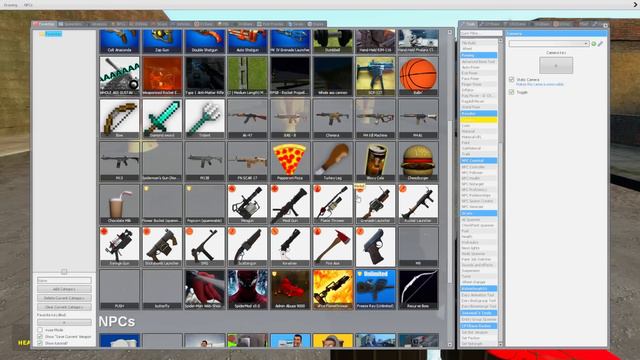Click the camera key binder button
This screenshot has width=640, height=360.
pos(556,65)
